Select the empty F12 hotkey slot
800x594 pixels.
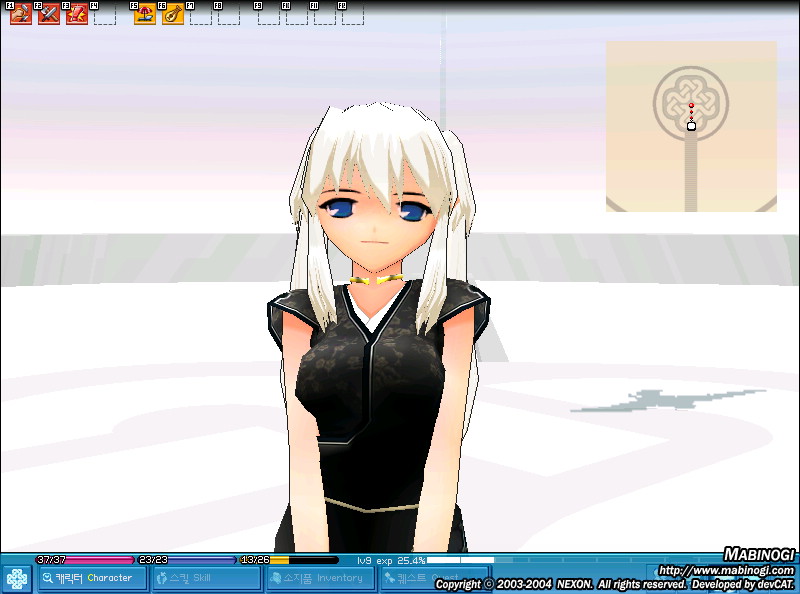(x=353, y=14)
